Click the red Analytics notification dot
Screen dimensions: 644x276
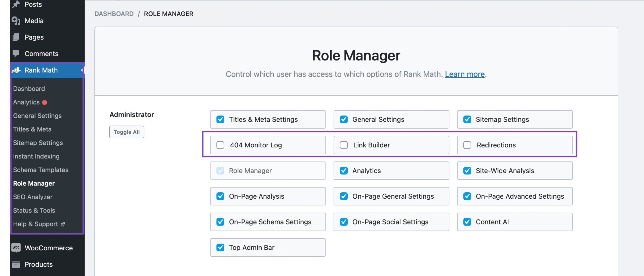45,102
